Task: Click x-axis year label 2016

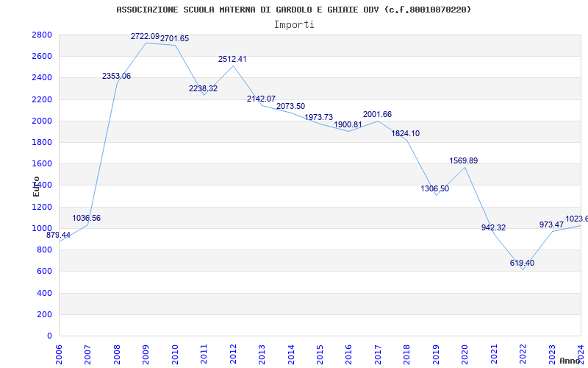Action: click(349, 355)
